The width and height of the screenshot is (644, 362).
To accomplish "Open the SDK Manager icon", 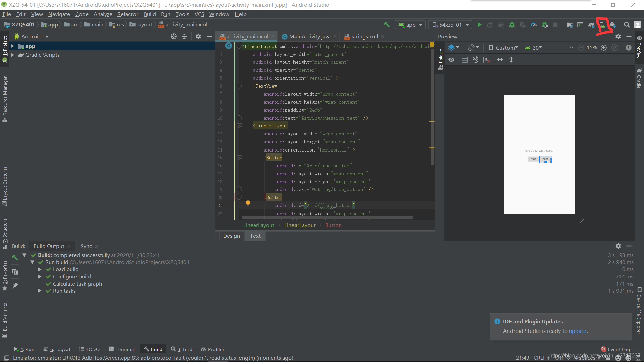I will click(x=613, y=25).
